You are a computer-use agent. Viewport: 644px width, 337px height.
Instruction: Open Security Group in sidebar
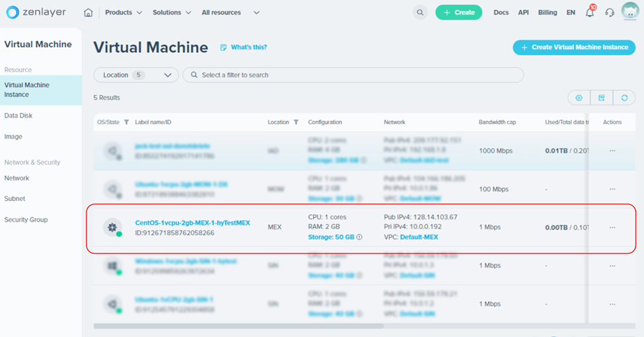pyautogui.click(x=26, y=219)
